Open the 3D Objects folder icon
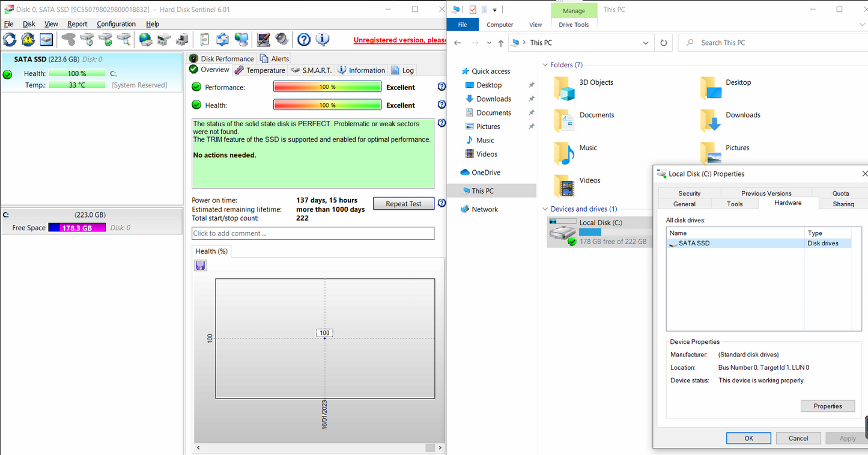The image size is (868, 455). 565,88
